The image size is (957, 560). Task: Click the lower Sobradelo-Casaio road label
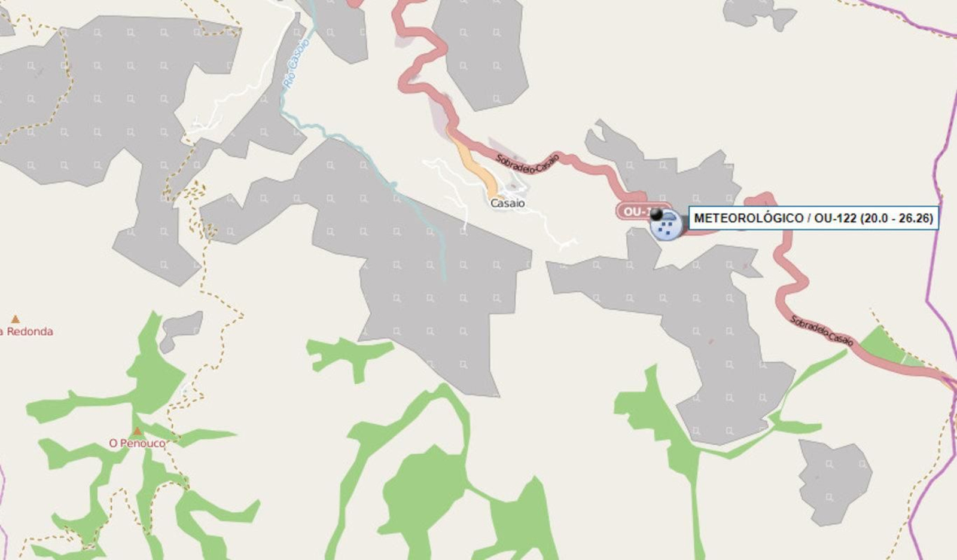coord(822,331)
